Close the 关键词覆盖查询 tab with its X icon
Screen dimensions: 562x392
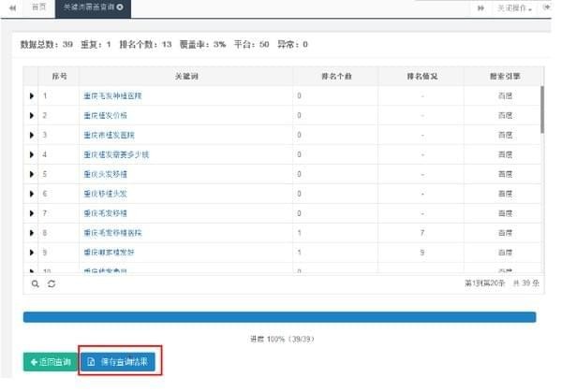pos(119,7)
